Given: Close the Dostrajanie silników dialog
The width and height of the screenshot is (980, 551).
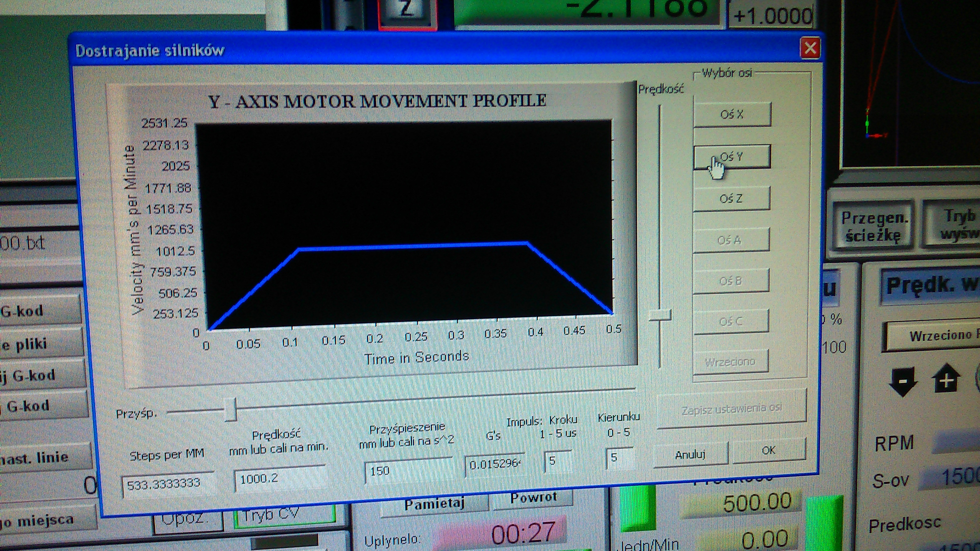Looking at the screenshot, I should point(810,48).
